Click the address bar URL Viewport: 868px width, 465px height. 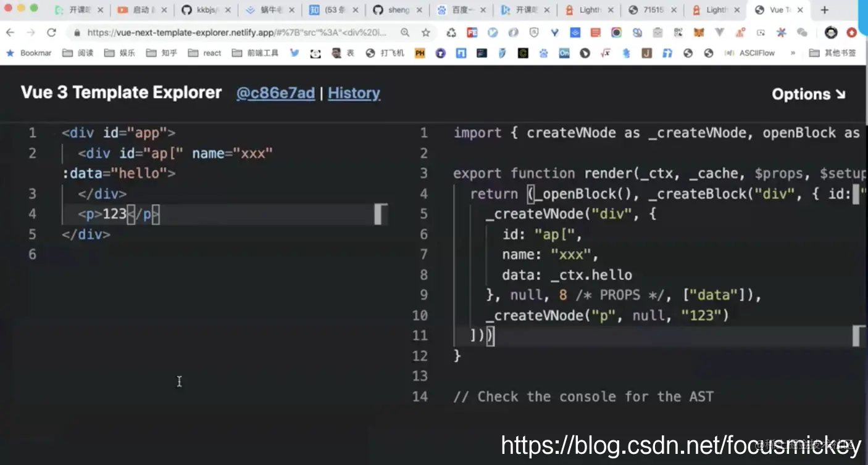tap(236, 33)
